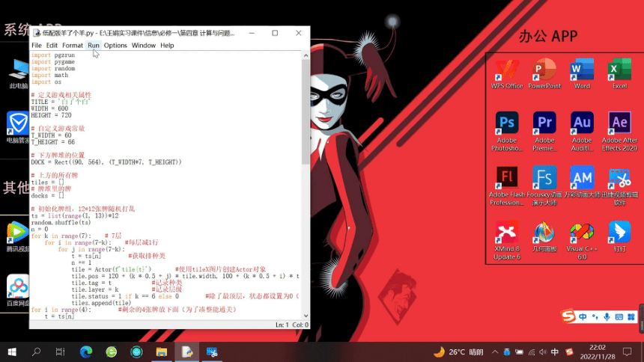Place cursor on 'import pgzrun' line
This screenshot has height=362, width=644.
[x=53, y=55]
